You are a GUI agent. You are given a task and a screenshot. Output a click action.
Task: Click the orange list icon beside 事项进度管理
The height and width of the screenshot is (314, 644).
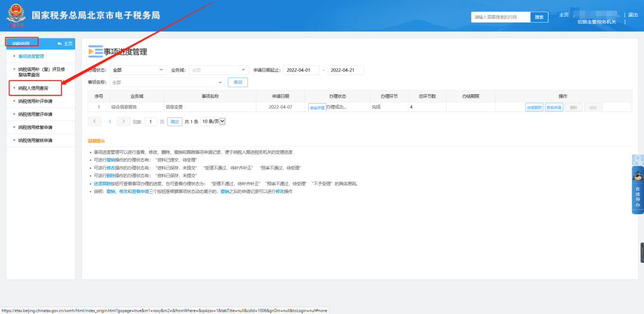tap(95, 52)
